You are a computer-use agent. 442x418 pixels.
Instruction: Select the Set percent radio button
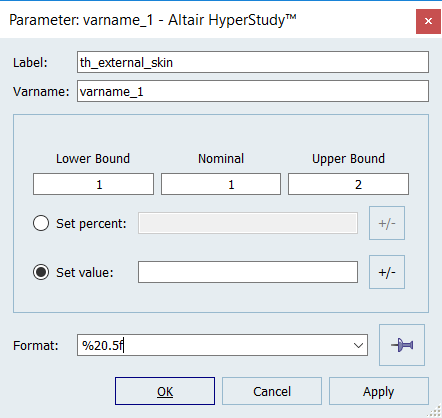41,223
